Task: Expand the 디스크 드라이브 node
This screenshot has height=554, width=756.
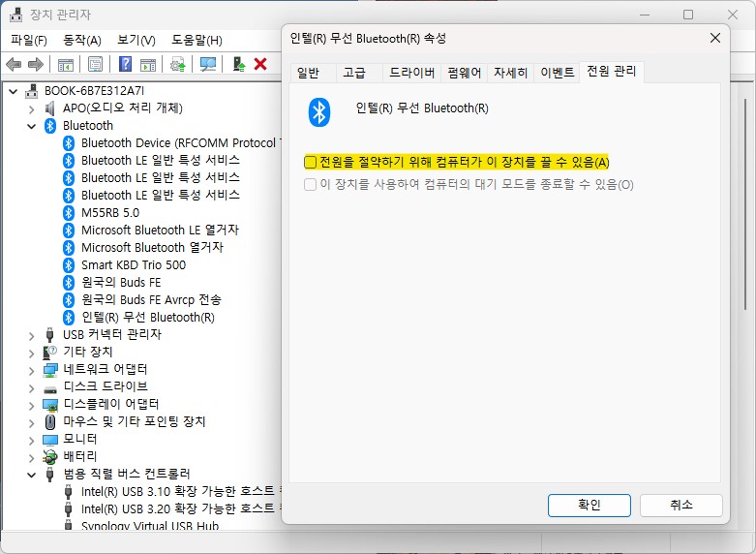Action: pyautogui.click(x=32, y=387)
